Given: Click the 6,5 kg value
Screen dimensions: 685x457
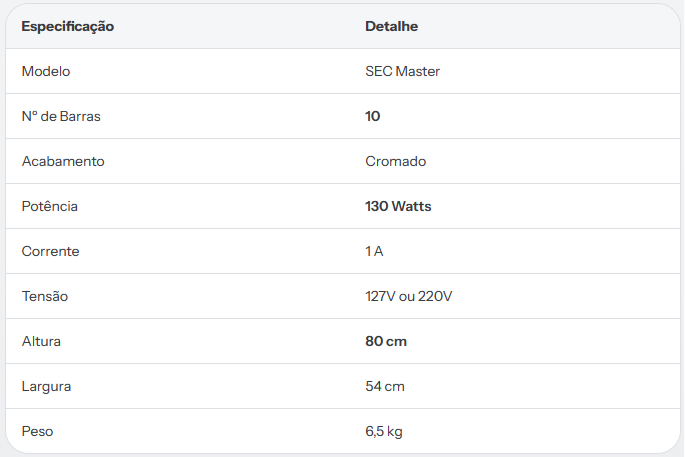Looking at the screenshot, I should pyautogui.click(x=384, y=432).
